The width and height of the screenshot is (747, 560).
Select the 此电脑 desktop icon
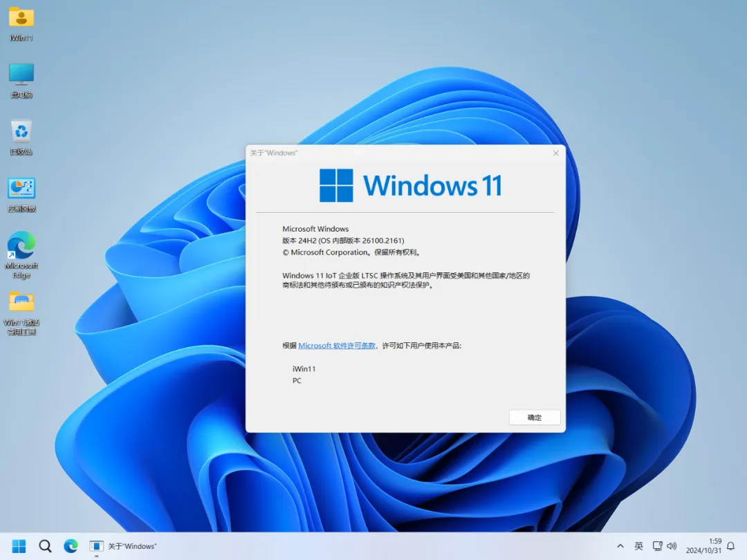coord(21,80)
